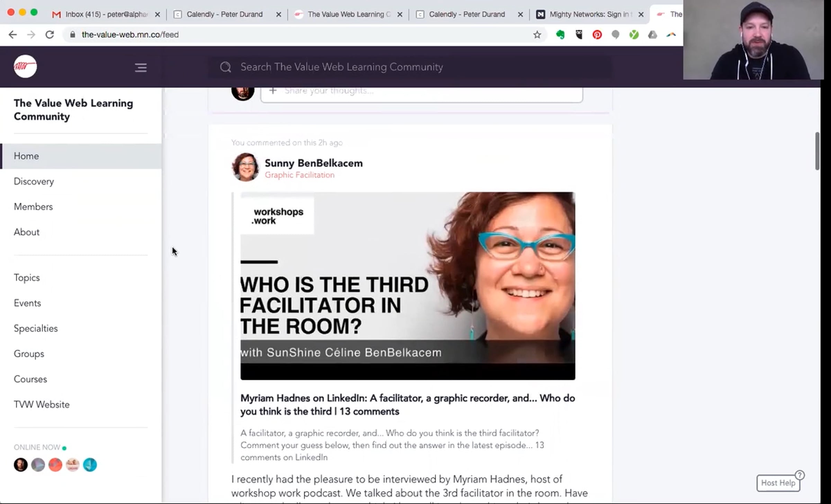Open Members in the sidebar
This screenshot has width=831, height=504.
tap(33, 207)
